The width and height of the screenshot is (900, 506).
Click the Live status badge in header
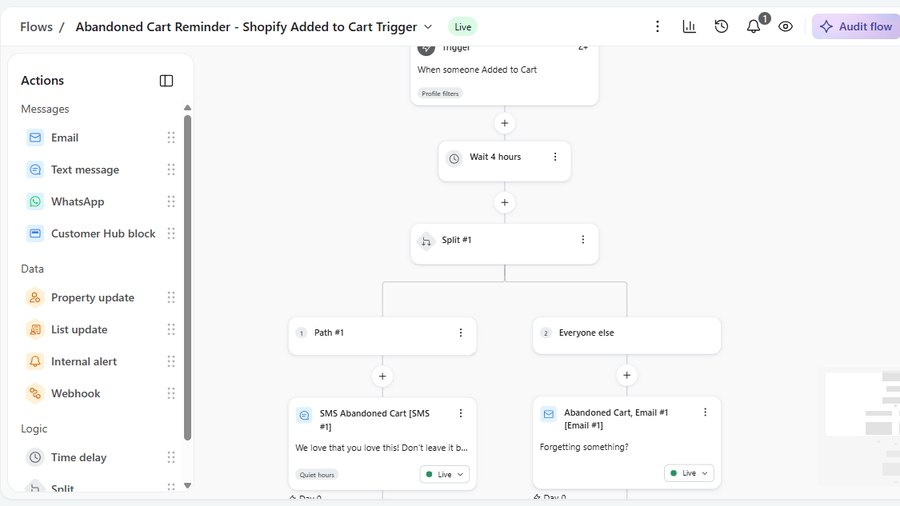coord(463,27)
